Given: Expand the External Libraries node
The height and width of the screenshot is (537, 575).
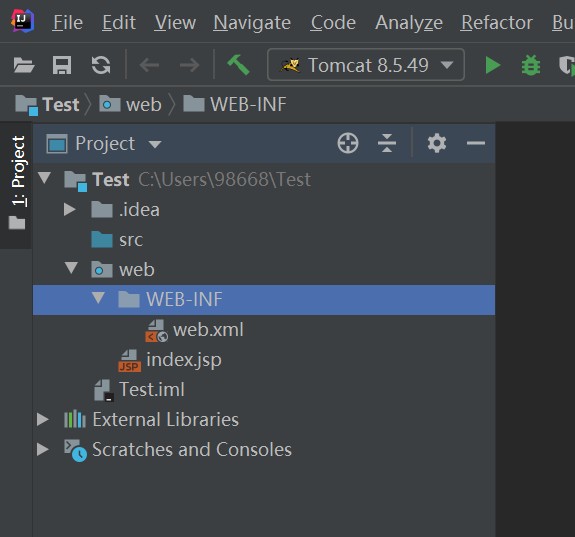Looking at the screenshot, I should point(43,419).
